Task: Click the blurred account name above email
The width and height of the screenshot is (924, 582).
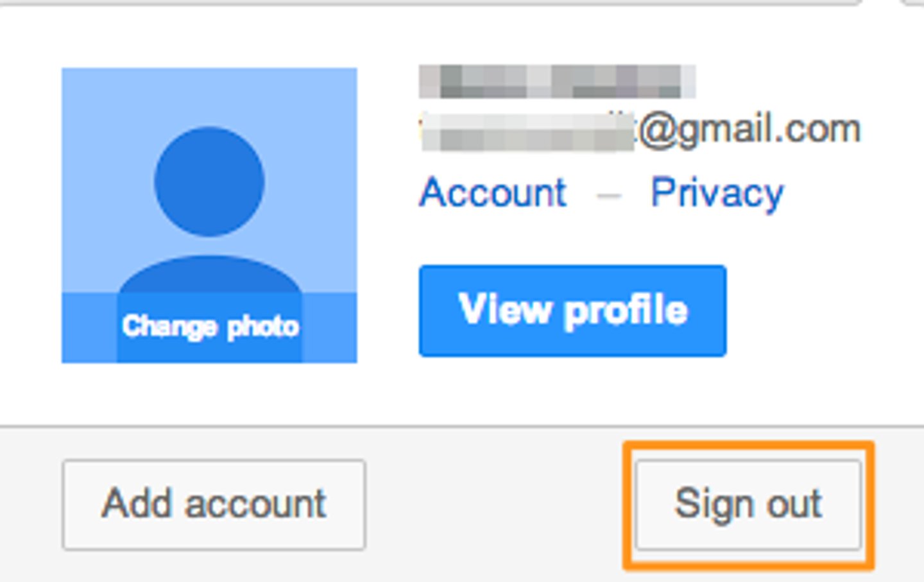Action: tap(557, 81)
